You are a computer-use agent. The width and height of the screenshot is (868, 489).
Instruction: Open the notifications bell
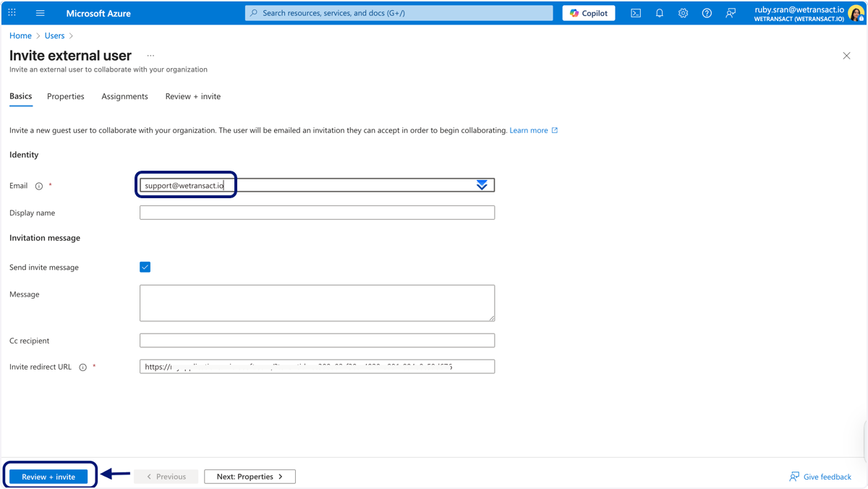click(x=660, y=13)
